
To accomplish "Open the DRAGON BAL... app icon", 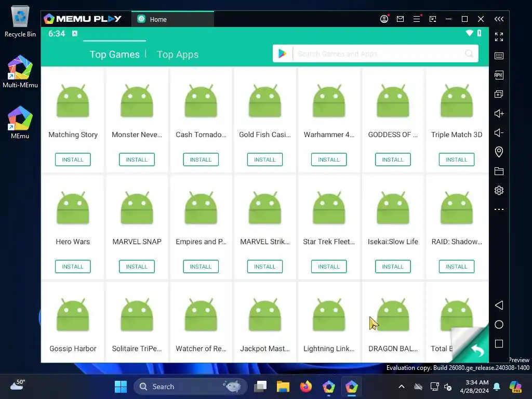I will (393, 315).
